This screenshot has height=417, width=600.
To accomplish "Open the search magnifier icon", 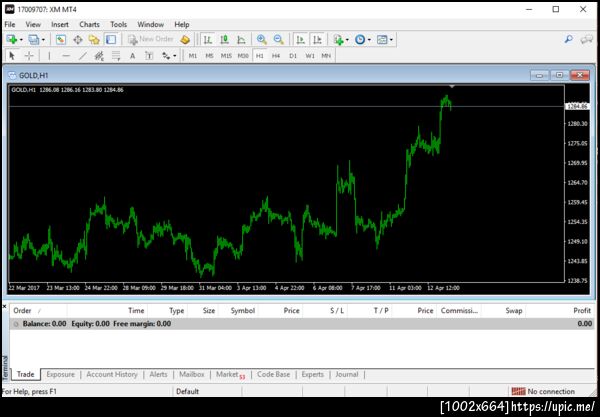I will (569, 39).
